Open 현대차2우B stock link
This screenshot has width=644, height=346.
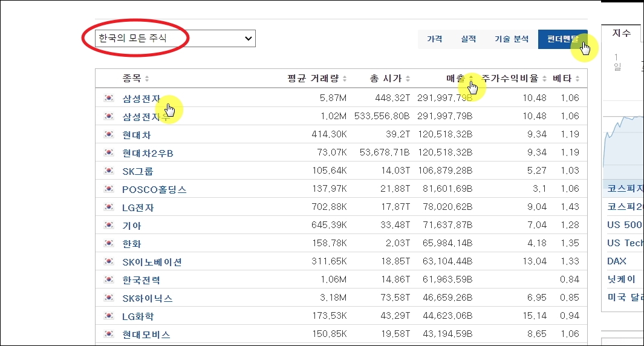pos(148,153)
